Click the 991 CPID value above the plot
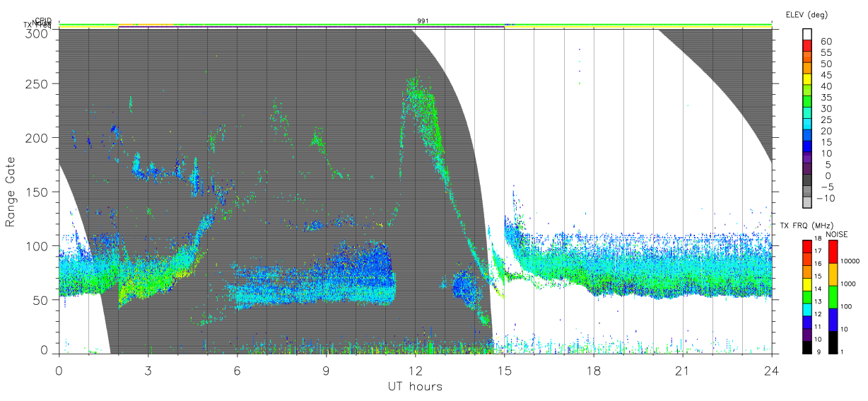This screenshot has width=868, height=401. point(422,21)
